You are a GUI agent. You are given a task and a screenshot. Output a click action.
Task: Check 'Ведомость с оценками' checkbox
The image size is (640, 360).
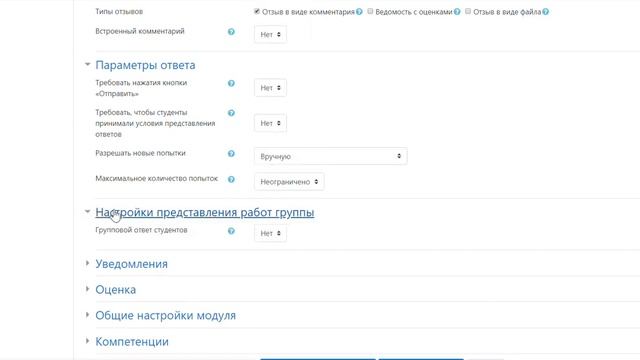pyautogui.click(x=370, y=11)
